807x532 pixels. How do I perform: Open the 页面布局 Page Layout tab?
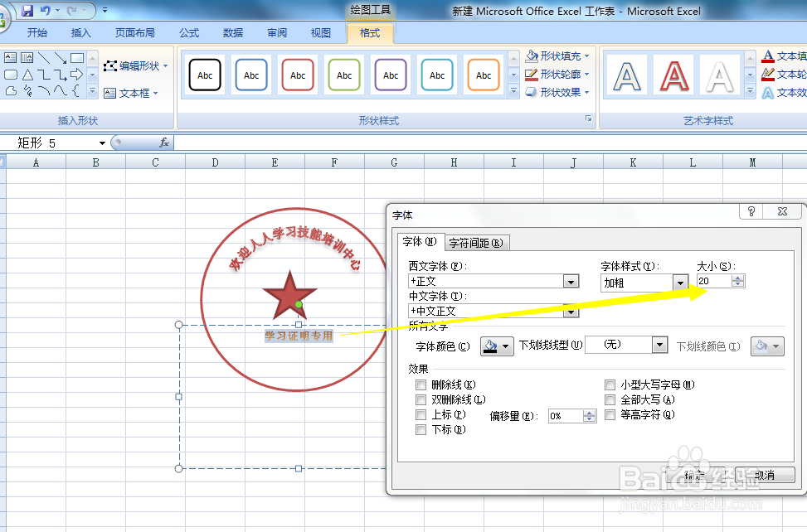tap(135, 33)
